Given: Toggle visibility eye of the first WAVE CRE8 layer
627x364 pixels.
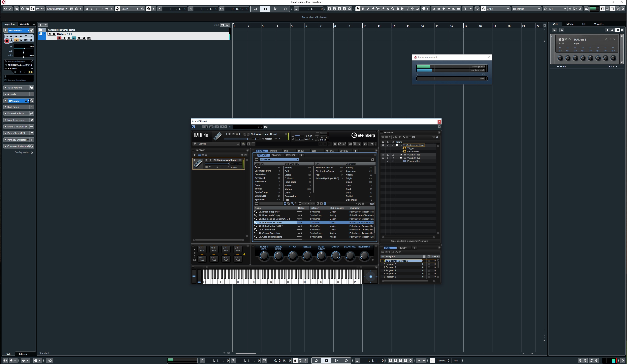Looking at the screenshot, I should (x=383, y=154).
